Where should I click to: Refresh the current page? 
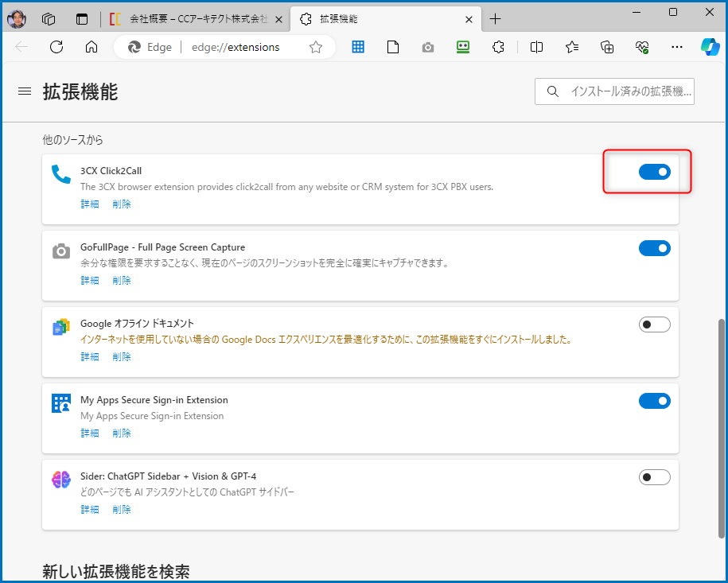(56, 47)
